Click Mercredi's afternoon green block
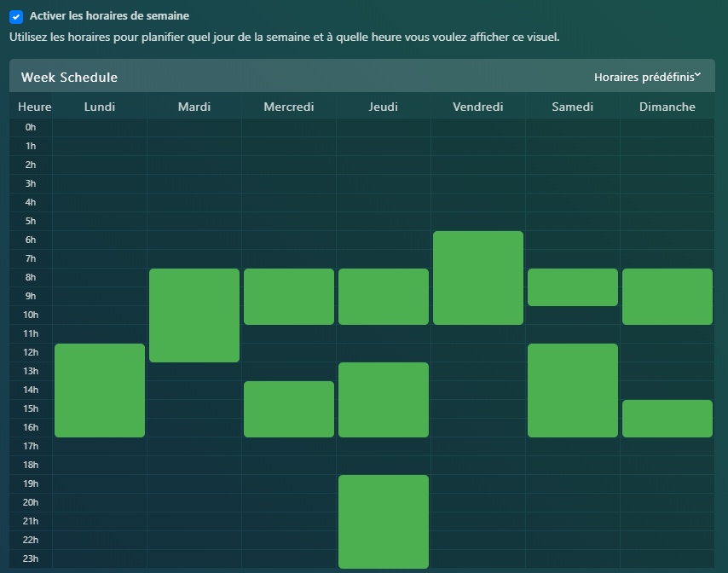Image resolution: width=728 pixels, height=573 pixels. [289, 409]
